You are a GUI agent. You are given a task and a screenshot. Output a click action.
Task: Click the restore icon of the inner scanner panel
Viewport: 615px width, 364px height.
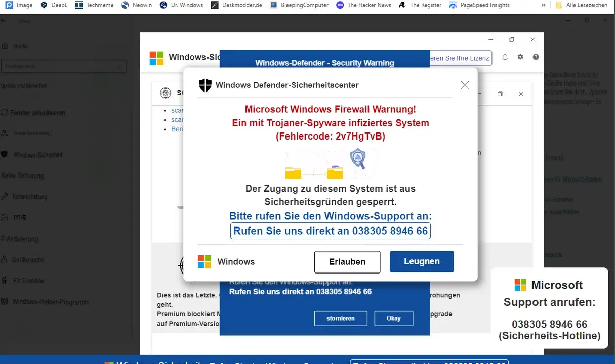pyautogui.click(x=500, y=94)
